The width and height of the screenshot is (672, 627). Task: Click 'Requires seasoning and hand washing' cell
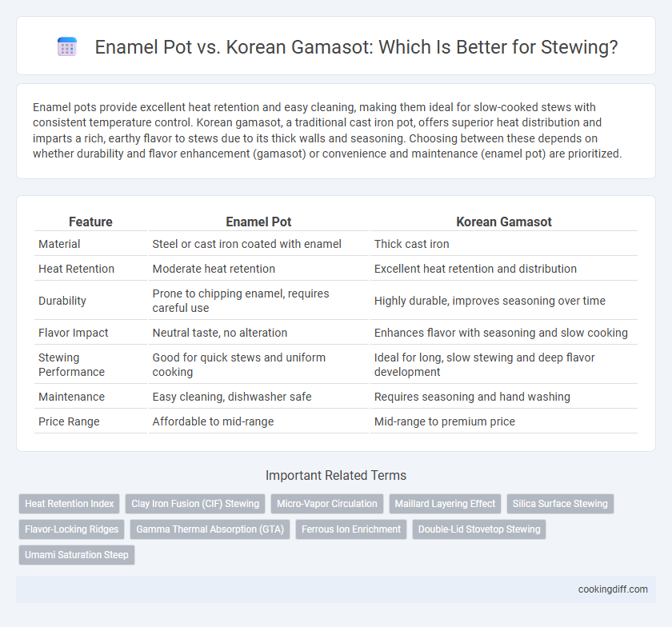pyautogui.click(x=503, y=397)
